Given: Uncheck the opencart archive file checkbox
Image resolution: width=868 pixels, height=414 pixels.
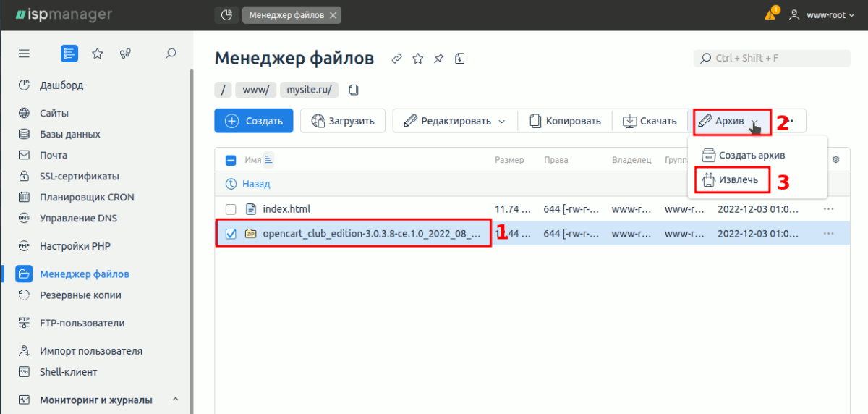Looking at the screenshot, I should click(231, 234).
